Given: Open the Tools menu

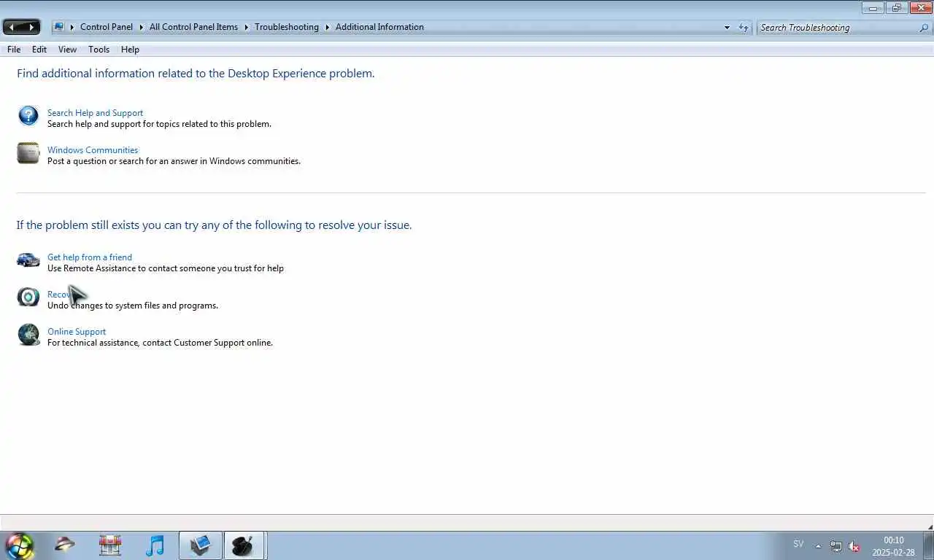Looking at the screenshot, I should pyautogui.click(x=99, y=50).
